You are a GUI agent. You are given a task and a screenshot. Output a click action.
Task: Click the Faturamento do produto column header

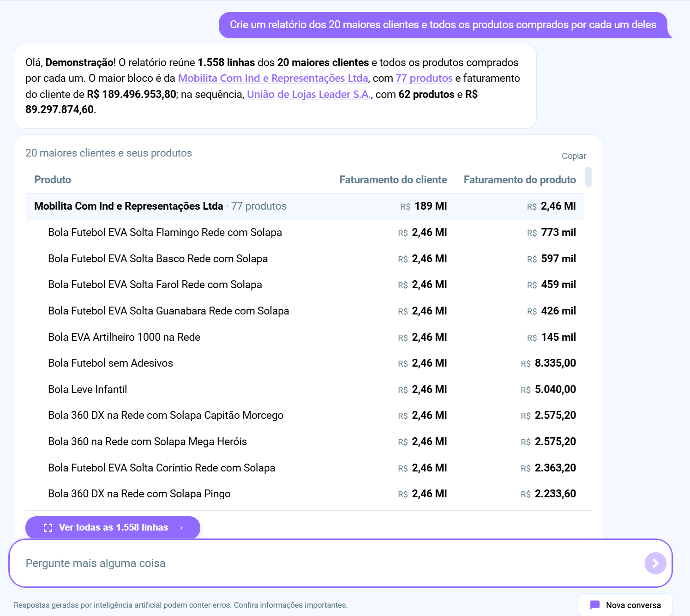[x=520, y=180]
